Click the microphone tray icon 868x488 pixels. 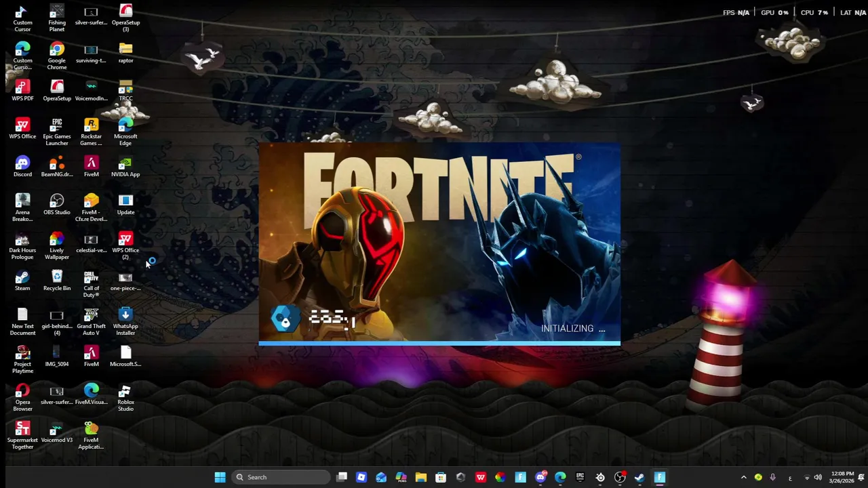click(772, 477)
